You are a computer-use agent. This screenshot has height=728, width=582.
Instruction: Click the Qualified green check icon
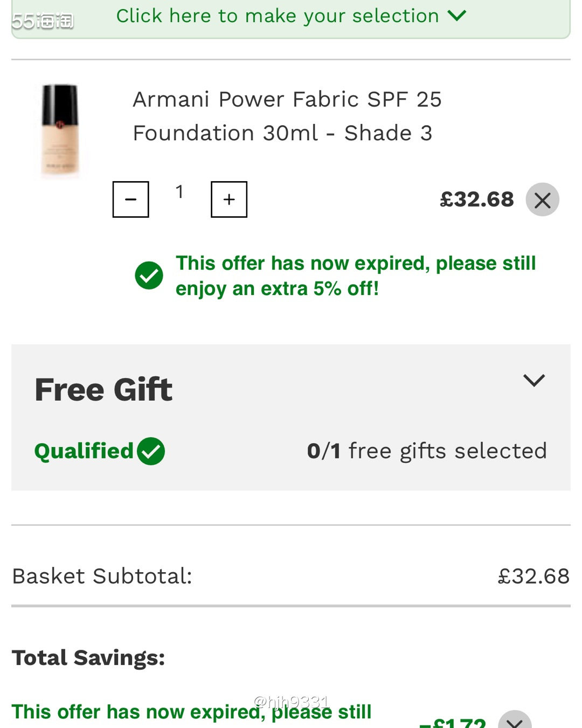click(x=151, y=451)
